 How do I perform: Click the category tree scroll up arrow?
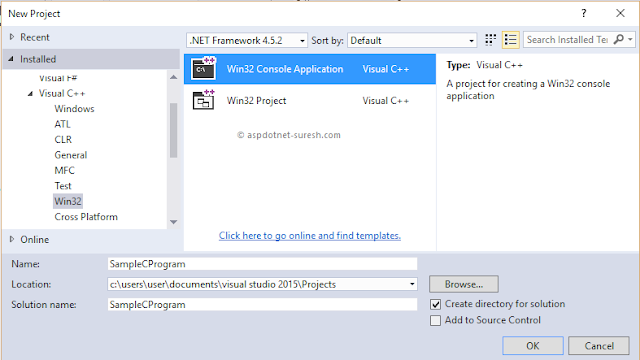point(173,77)
